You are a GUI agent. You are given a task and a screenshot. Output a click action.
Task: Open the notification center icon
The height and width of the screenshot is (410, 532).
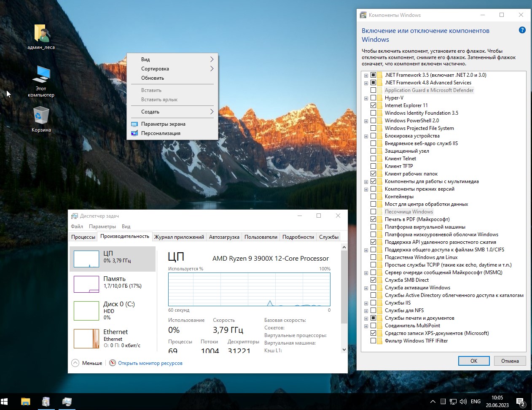coord(520,402)
